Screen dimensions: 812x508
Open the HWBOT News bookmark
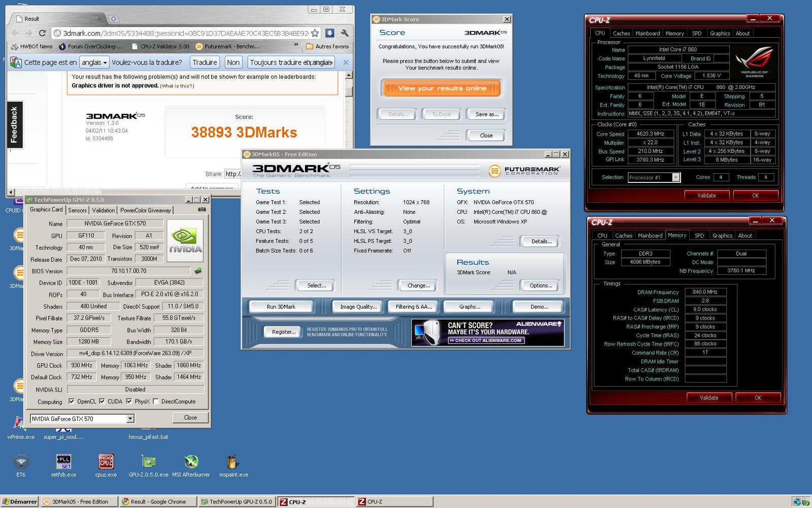31,46
